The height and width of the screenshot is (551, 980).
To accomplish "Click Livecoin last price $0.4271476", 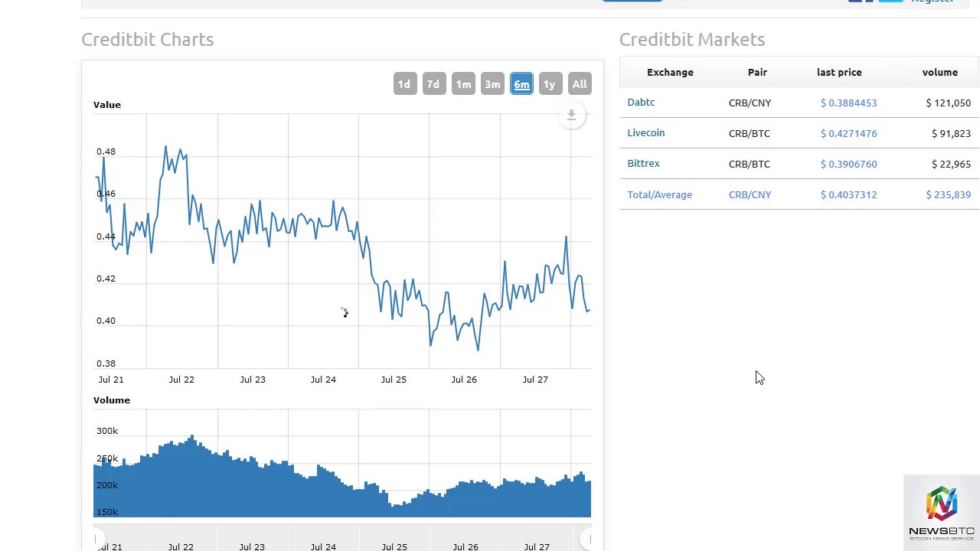I will (848, 133).
